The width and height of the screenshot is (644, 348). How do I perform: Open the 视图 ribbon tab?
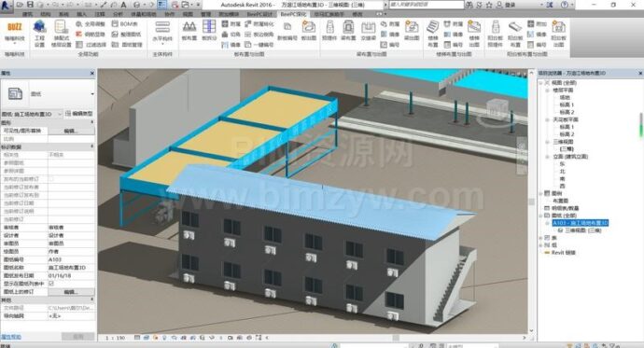point(188,14)
